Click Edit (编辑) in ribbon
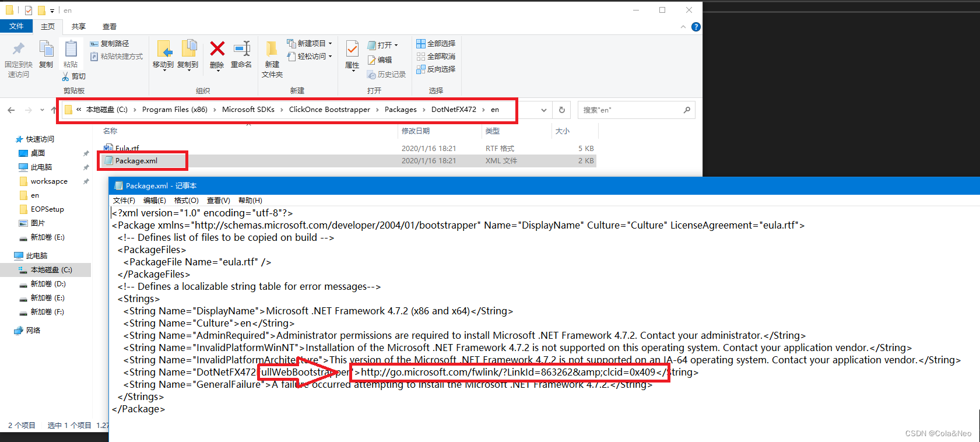Viewport: 980px width, 442px height. click(380, 59)
